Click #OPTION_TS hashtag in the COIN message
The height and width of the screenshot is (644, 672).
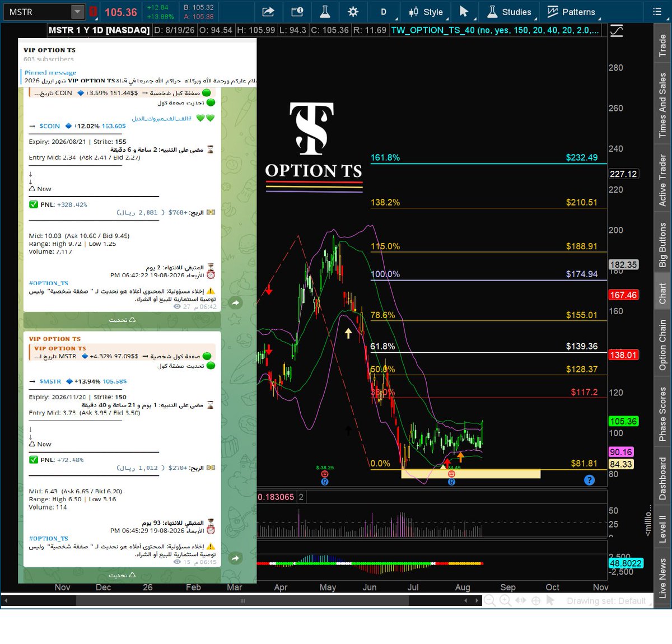(48, 283)
